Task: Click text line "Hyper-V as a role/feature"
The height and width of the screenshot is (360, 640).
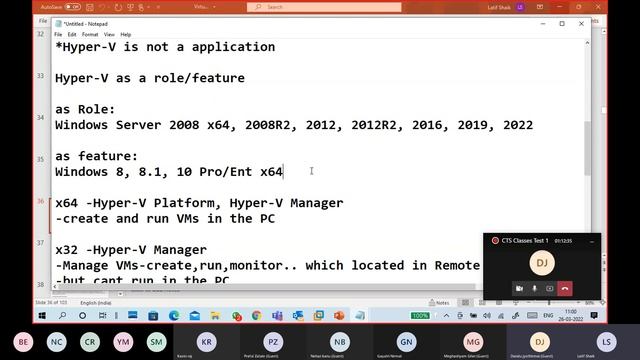Action: pyautogui.click(x=150, y=78)
